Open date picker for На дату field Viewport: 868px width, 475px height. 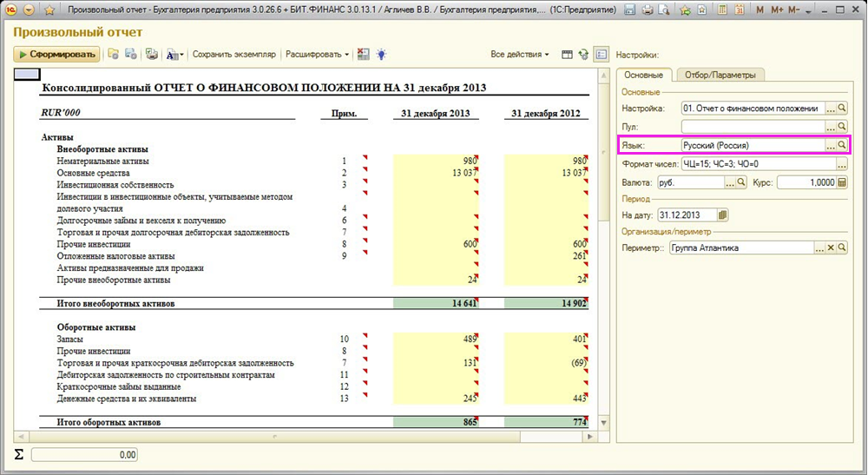click(723, 214)
